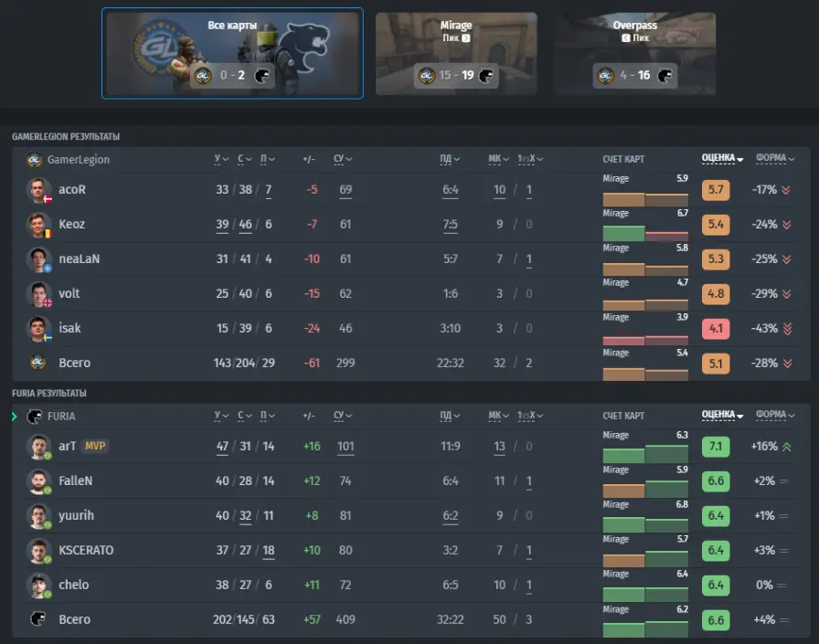Screen dimensions: 819x644
Task: Sort GamerLegion table by ПД column
Action: 450,159
